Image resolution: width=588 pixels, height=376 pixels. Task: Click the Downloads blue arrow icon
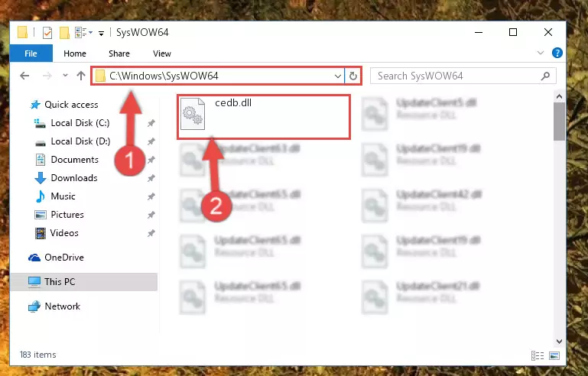[x=40, y=178]
